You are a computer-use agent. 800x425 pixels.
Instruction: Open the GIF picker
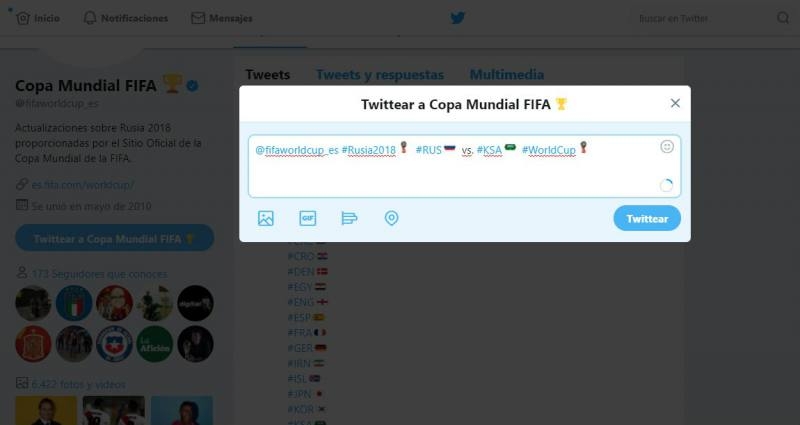[308, 218]
